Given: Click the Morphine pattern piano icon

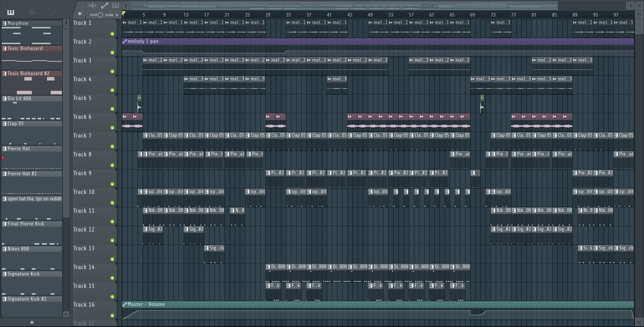Looking at the screenshot, I should tap(4, 23).
